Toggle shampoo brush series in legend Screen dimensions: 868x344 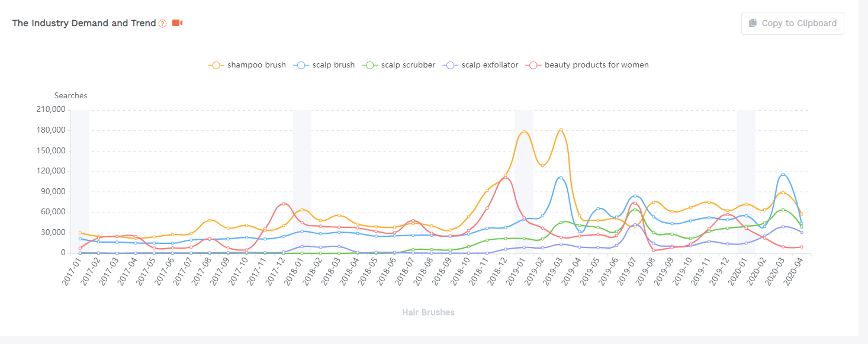[x=256, y=65]
